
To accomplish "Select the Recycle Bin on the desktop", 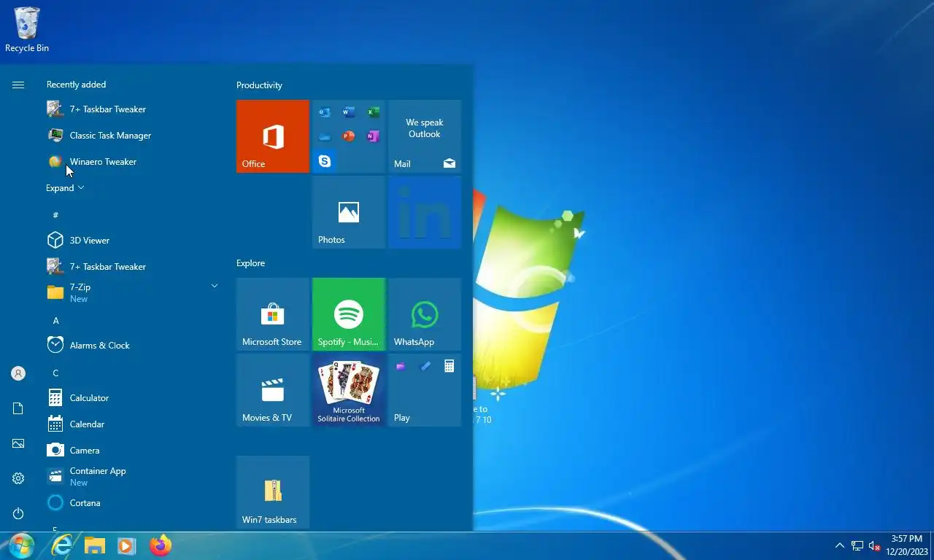I will [27, 29].
